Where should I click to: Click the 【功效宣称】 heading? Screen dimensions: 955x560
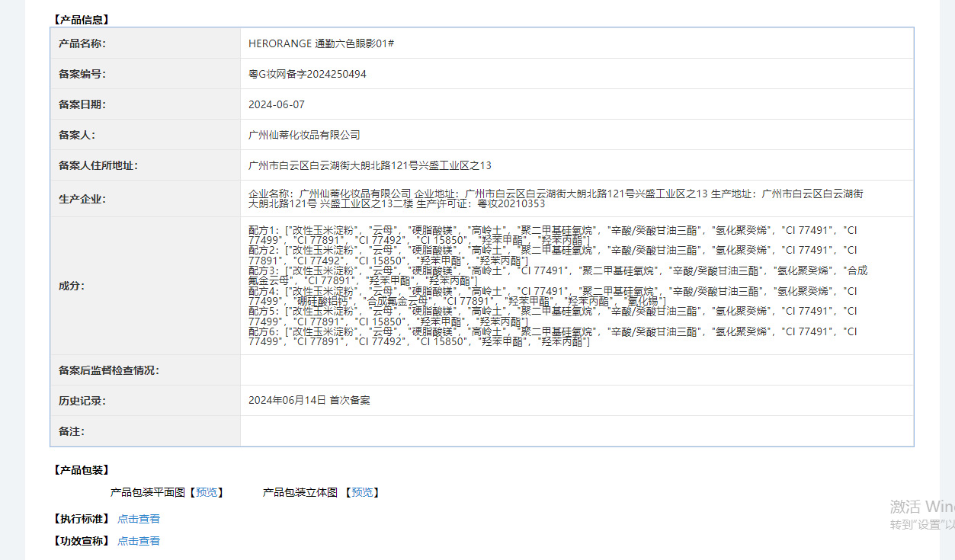click(82, 541)
